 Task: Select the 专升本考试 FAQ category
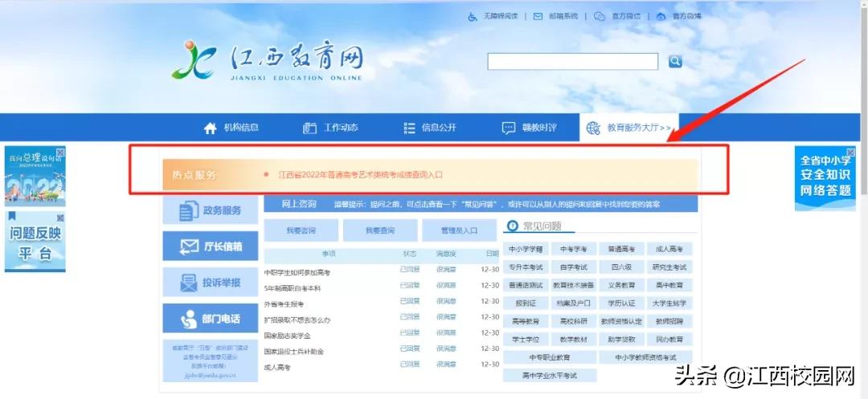tap(526, 267)
